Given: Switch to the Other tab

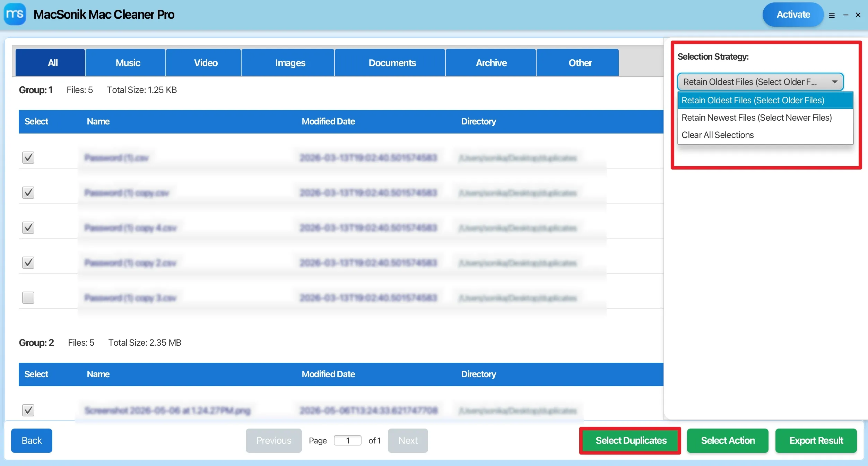Looking at the screenshot, I should pyautogui.click(x=578, y=62).
